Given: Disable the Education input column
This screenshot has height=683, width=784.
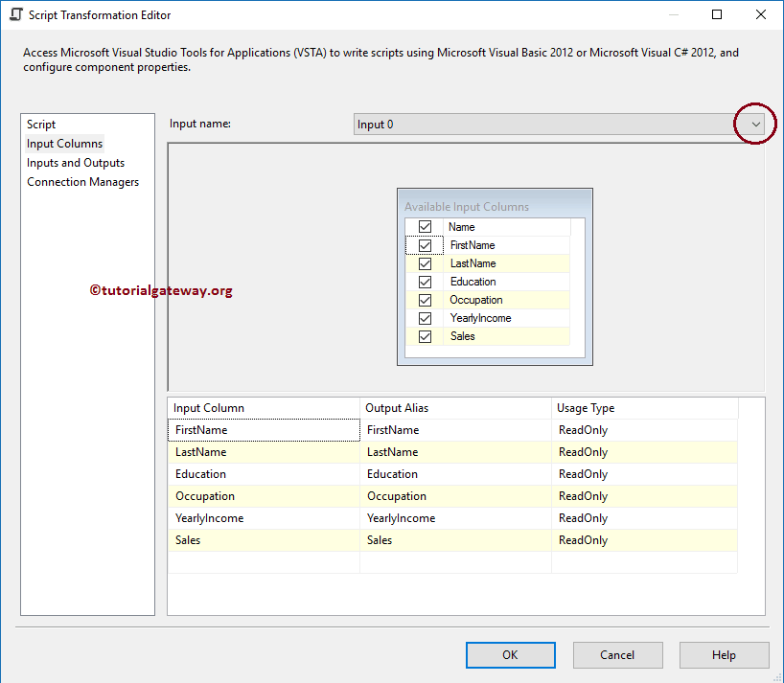Looking at the screenshot, I should 425,281.
